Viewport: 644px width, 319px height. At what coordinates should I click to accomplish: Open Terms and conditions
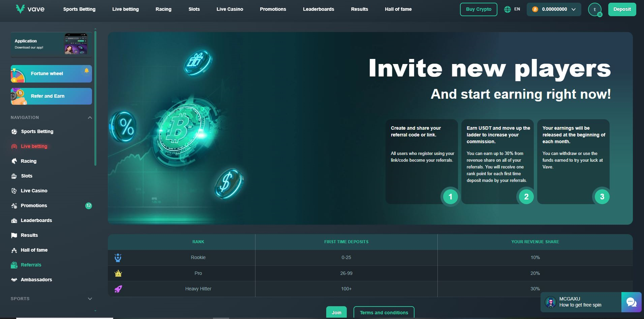384,312
